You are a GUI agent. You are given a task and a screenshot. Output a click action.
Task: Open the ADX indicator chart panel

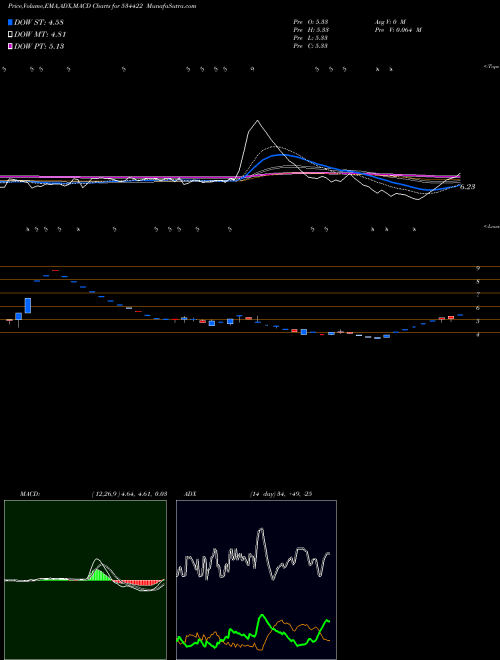[256, 580]
